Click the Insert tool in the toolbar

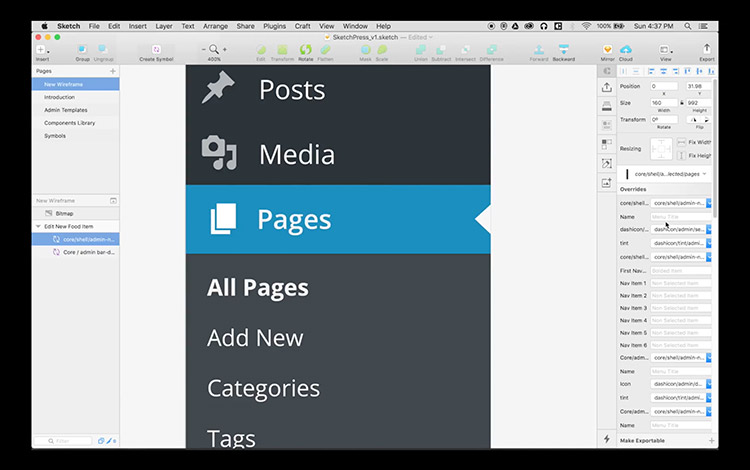[42, 50]
